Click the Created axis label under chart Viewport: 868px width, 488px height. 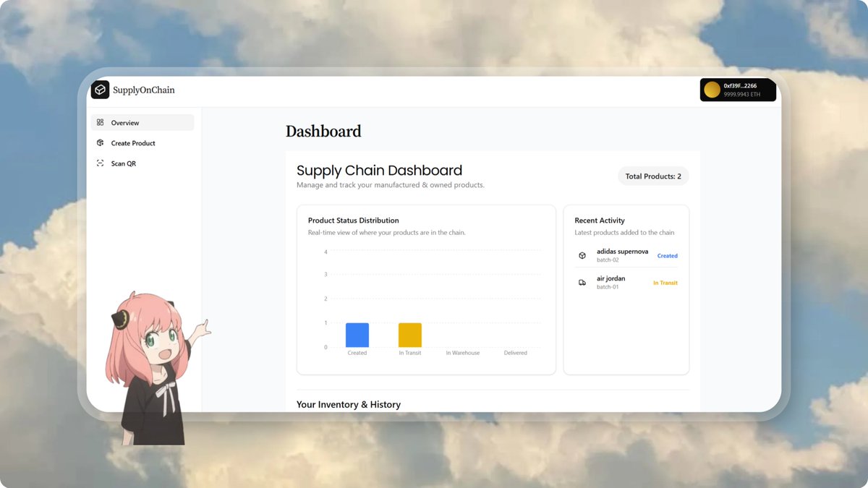tap(357, 353)
